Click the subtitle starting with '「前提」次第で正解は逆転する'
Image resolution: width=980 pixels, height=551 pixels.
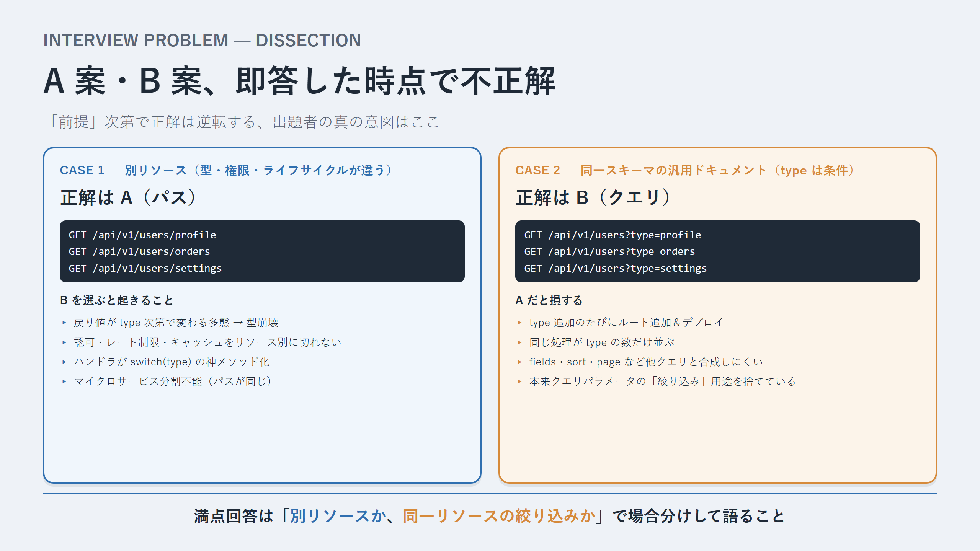tap(243, 122)
